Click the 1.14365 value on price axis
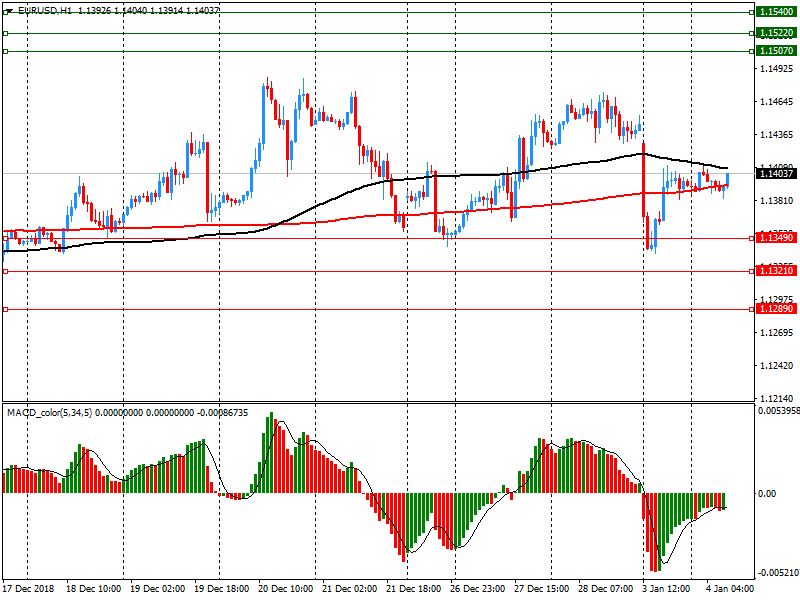Image resolution: width=800 pixels, height=600 pixels. 777,135
